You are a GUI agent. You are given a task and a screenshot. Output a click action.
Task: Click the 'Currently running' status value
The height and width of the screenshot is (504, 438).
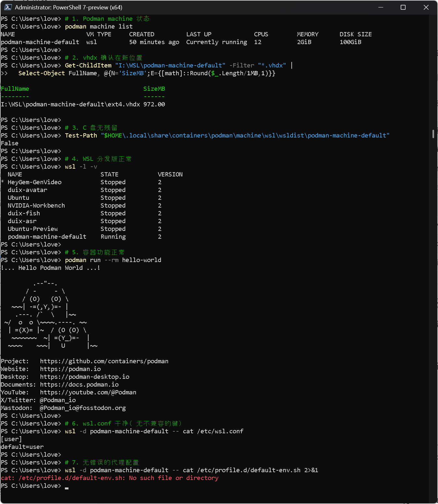coord(216,42)
